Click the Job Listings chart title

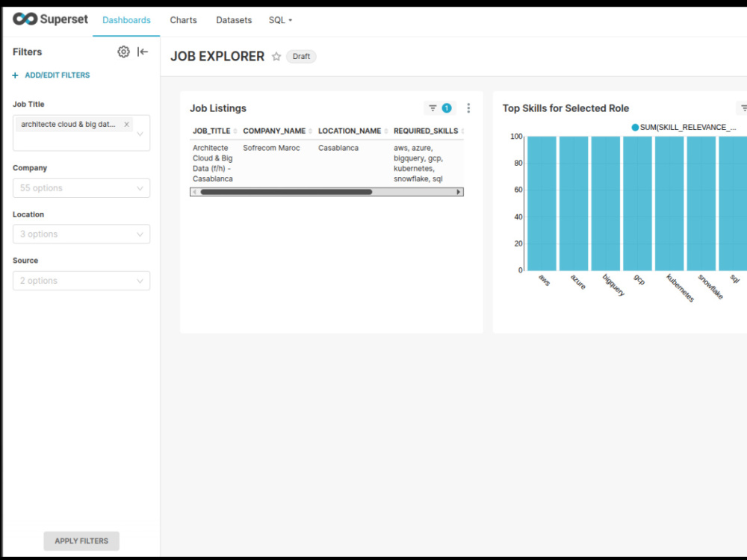tap(218, 108)
